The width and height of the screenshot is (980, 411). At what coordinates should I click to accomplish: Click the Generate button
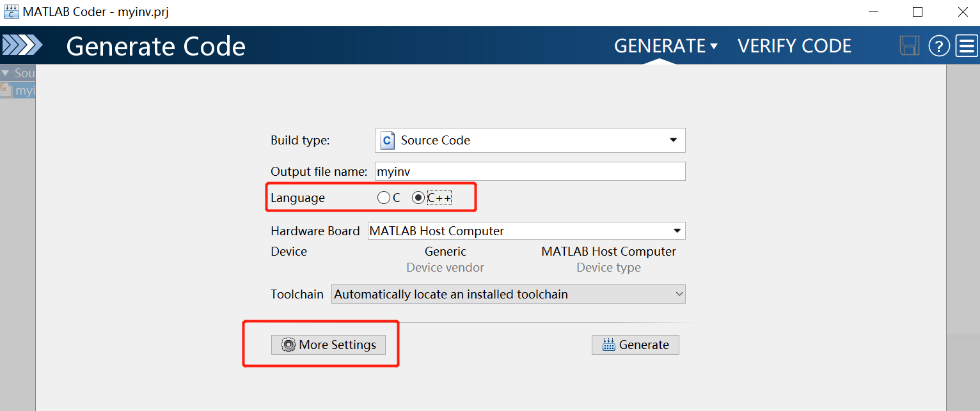(x=635, y=345)
